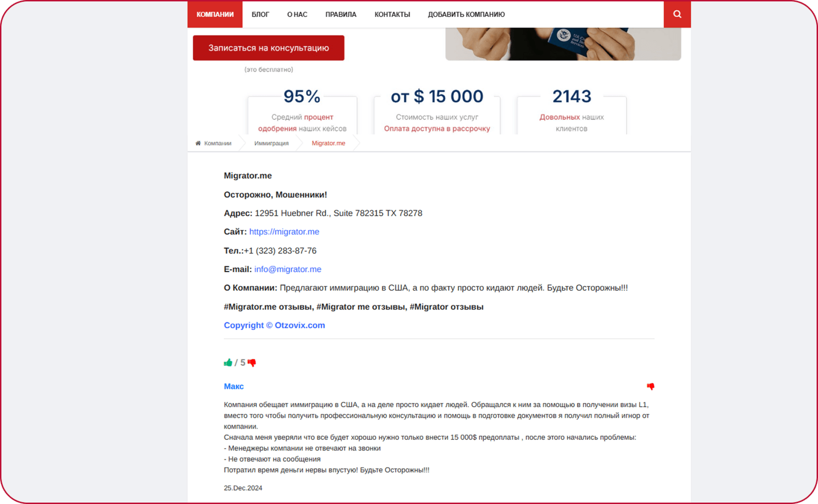Open the КОМПАНИИ menu tab
The image size is (818, 504).
tap(215, 14)
